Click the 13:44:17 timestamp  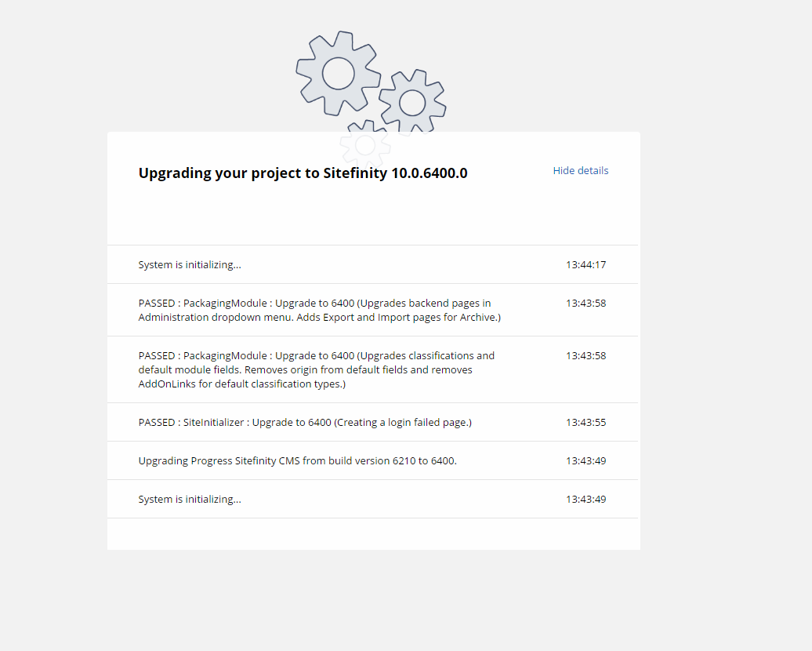coord(585,265)
